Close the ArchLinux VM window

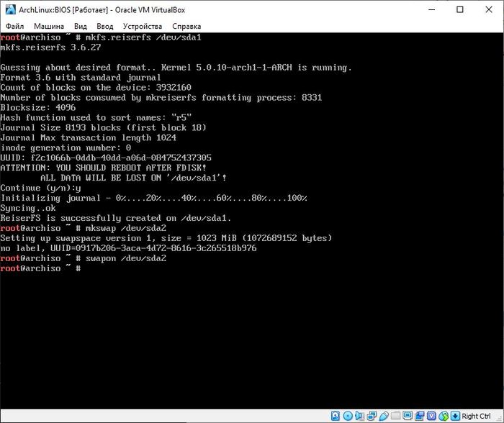click(489, 9)
